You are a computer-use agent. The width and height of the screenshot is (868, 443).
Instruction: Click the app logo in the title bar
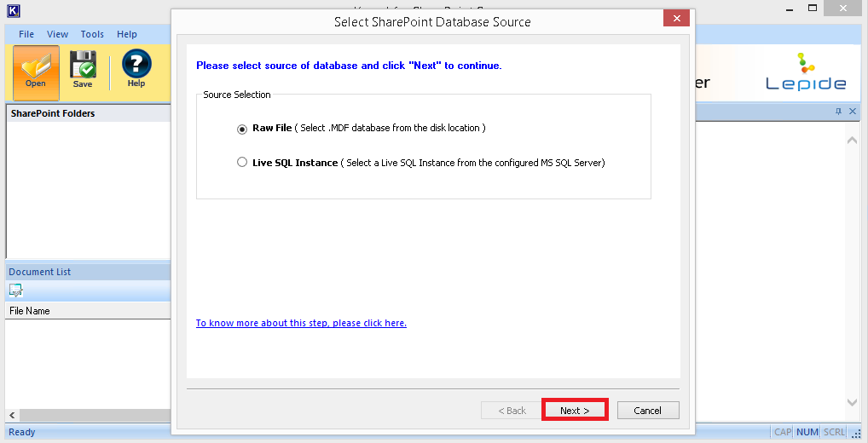pyautogui.click(x=13, y=9)
